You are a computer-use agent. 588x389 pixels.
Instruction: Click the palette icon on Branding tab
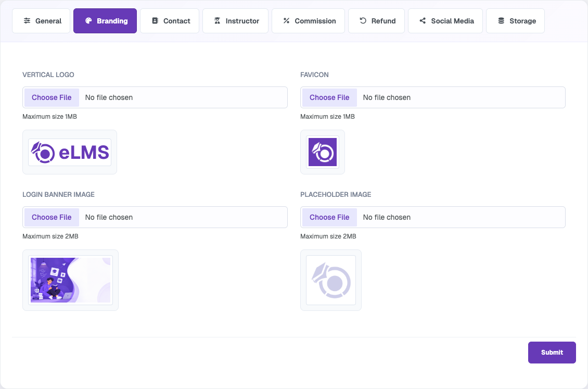[x=88, y=21]
